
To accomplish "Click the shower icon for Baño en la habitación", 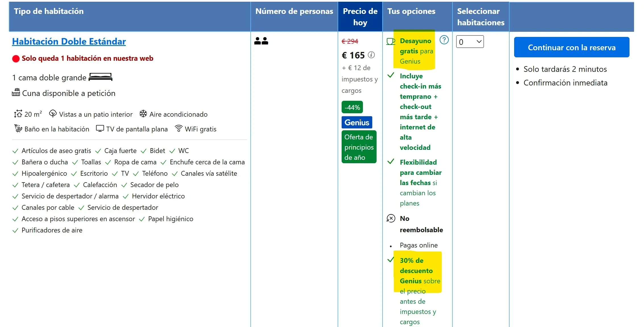I will (x=18, y=129).
